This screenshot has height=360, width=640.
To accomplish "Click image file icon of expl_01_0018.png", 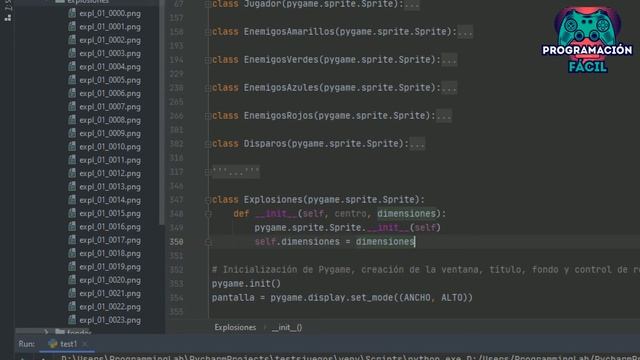I will coord(72,253).
